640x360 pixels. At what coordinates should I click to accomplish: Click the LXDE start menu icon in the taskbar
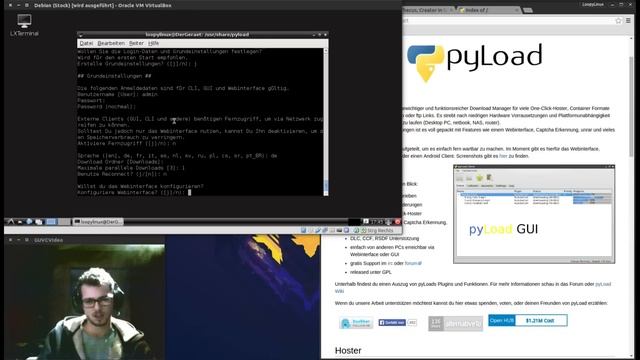pos(11,222)
